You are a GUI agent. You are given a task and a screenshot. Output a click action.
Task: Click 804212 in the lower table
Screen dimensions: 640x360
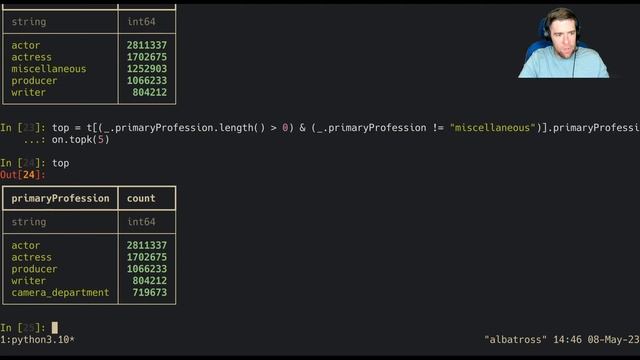[x=149, y=281]
